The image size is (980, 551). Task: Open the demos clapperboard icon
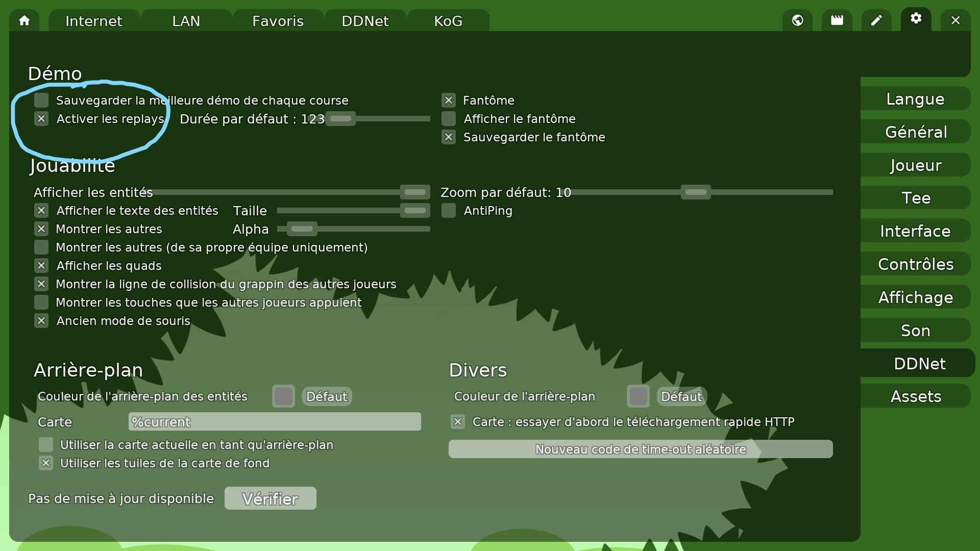[837, 20]
